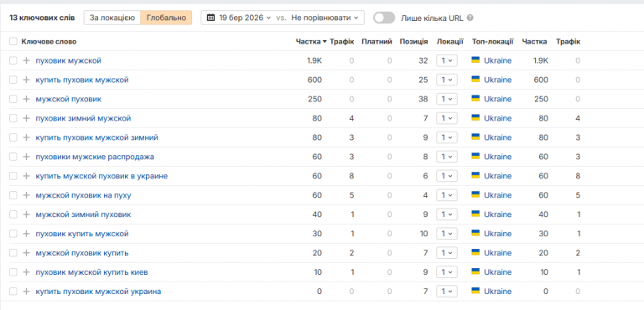The image size is (644, 310).
Task: Click first 1.9K share value in first row
Action: point(314,61)
